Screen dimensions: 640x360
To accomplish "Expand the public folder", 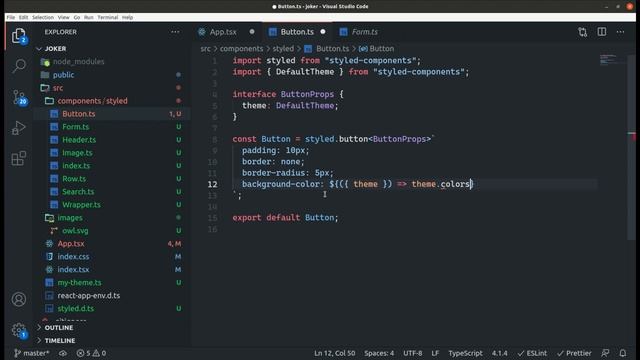I will click(112, 75).
